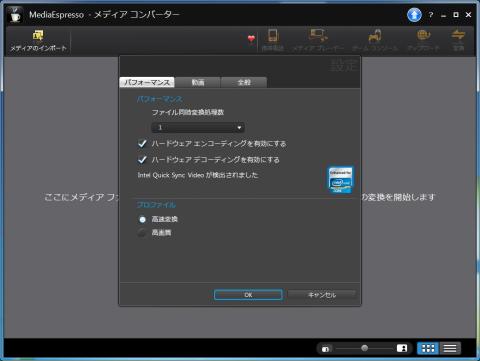Click the プロファイル section heading
This screenshot has height=361, width=480.
click(x=156, y=205)
